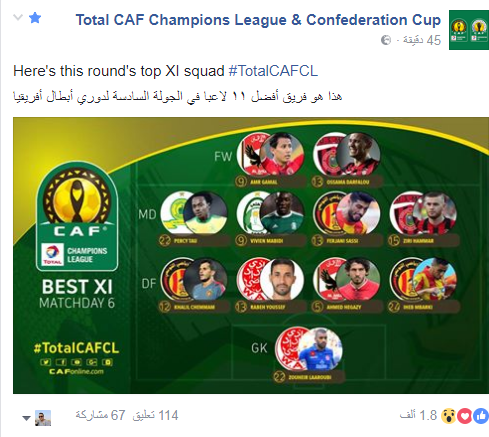Open the Best XI Matchday 6 image
The height and width of the screenshot is (437, 489).
[x=251, y=255]
